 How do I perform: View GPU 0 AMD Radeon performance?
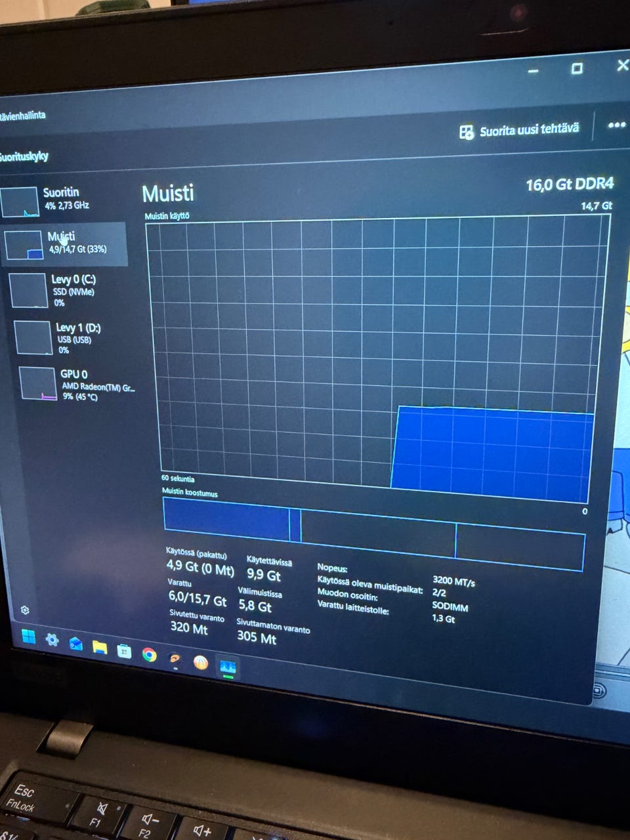76,383
